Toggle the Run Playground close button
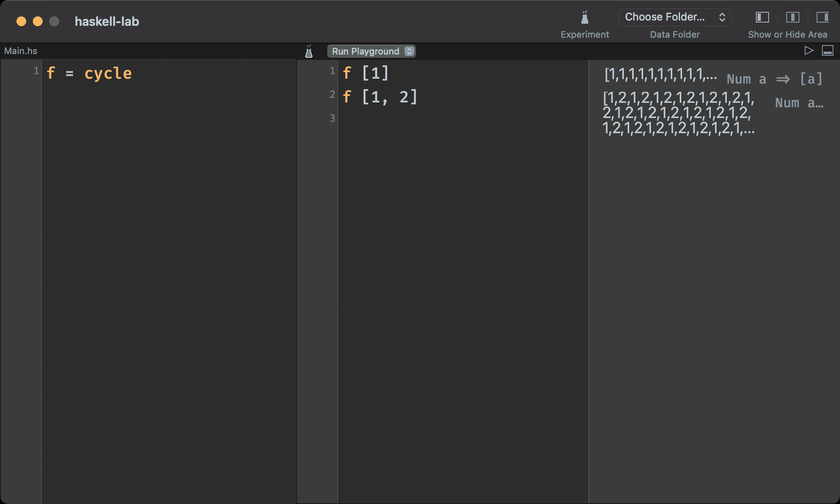The height and width of the screenshot is (504, 840). click(409, 51)
